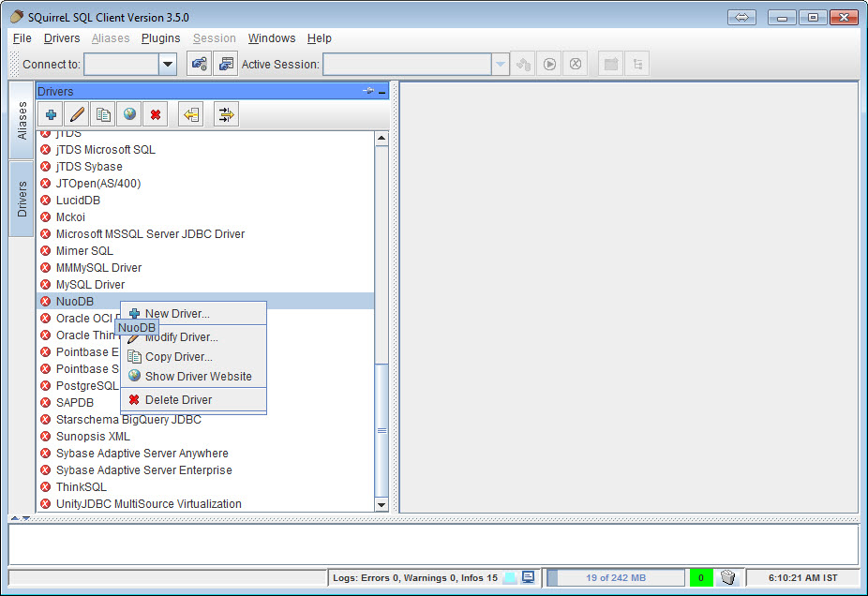This screenshot has width=868, height=596.
Task: Select the jTDS Microsoft SQL driver
Action: pos(205,149)
